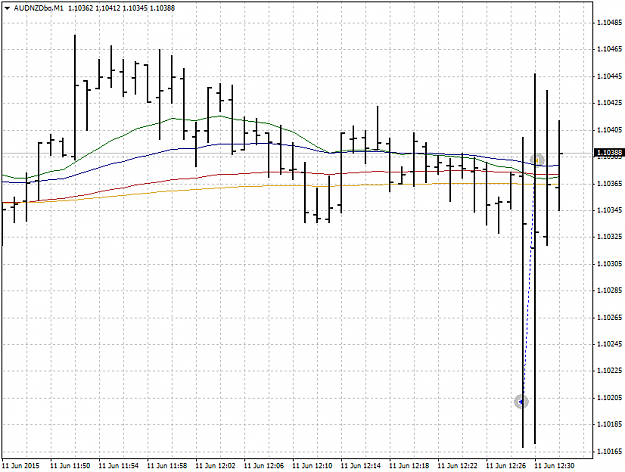Click the 1.10445 price axis label
625x472 pixels.
610,76
